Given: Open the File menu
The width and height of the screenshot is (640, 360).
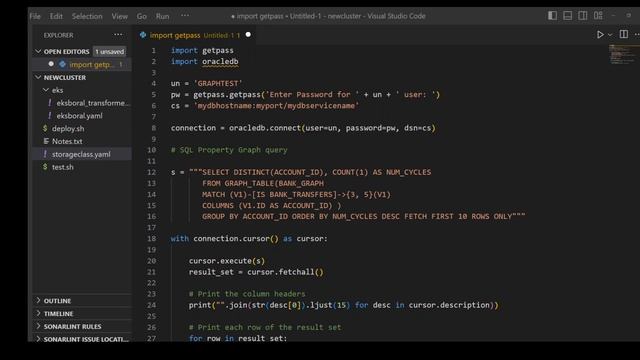Looking at the screenshot, I should tap(35, 16).
